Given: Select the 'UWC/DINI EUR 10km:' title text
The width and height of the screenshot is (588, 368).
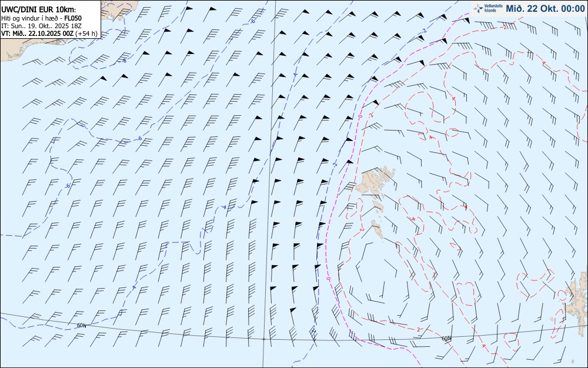Looking at the screenshot, I should [39, 10].
